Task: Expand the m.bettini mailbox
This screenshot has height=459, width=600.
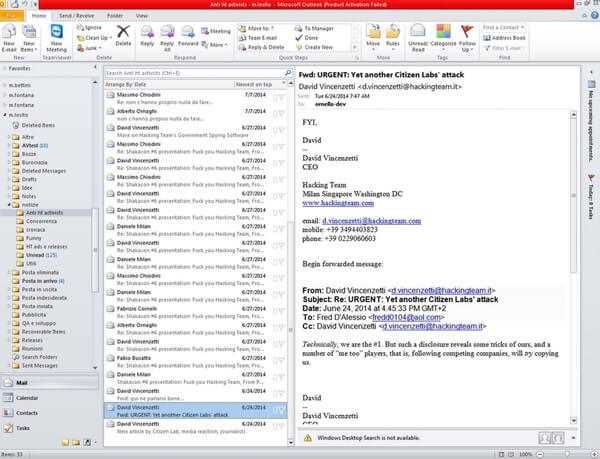Action: tap(5, 85)
